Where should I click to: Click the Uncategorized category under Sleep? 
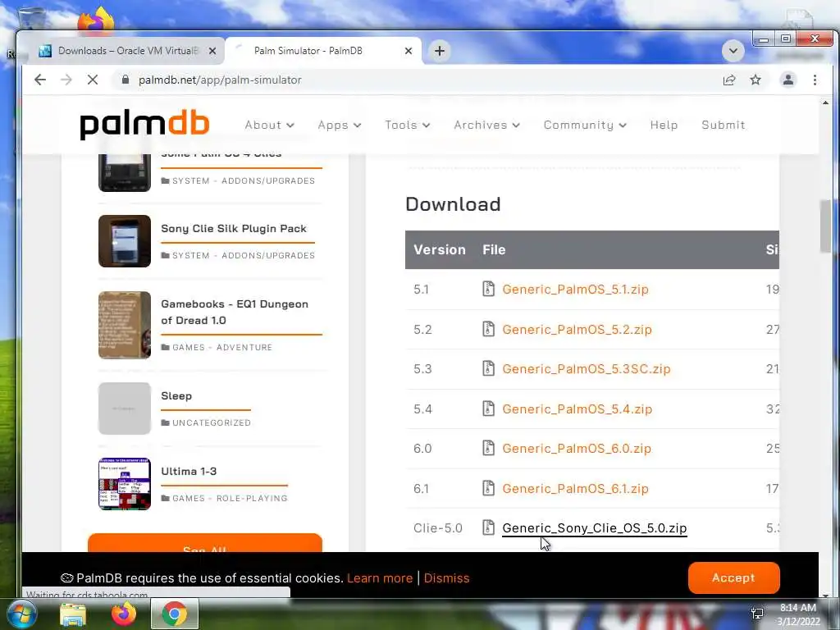(x=211, y=422)
